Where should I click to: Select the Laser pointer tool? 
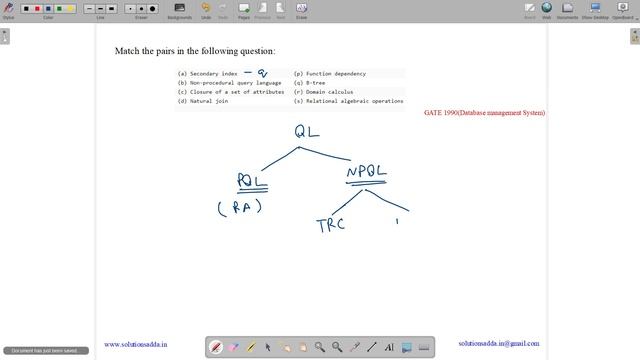click(354, 347)
